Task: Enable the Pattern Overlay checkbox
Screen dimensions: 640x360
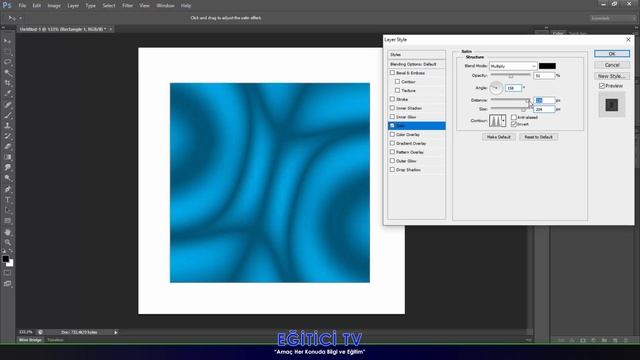Action: pyautogui.click(x=392, y=152)
